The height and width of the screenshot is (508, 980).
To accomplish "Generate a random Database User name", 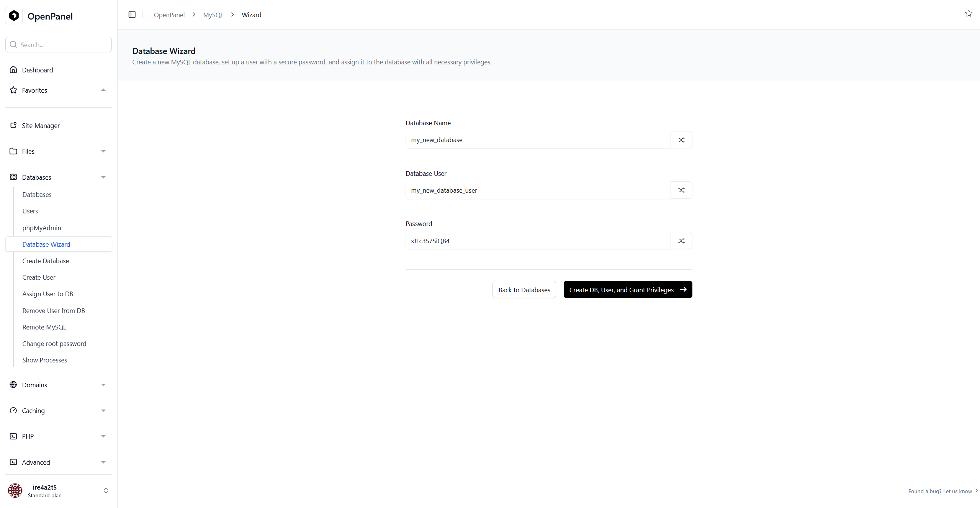I will (681, 190).
